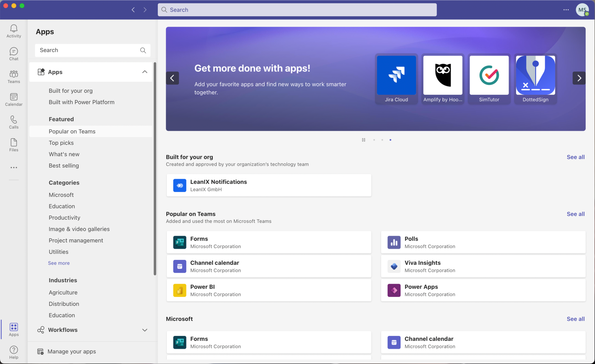The height and width of the screenshot is (364, 595).
Task: Expand the Workflows section chevron
Action: 145,330
